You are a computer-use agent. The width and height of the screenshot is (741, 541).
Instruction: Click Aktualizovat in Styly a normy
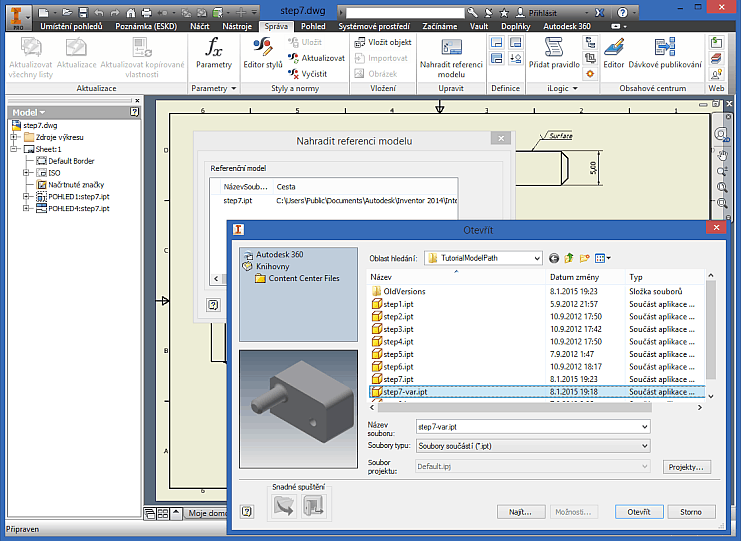(x=316, y=58)
